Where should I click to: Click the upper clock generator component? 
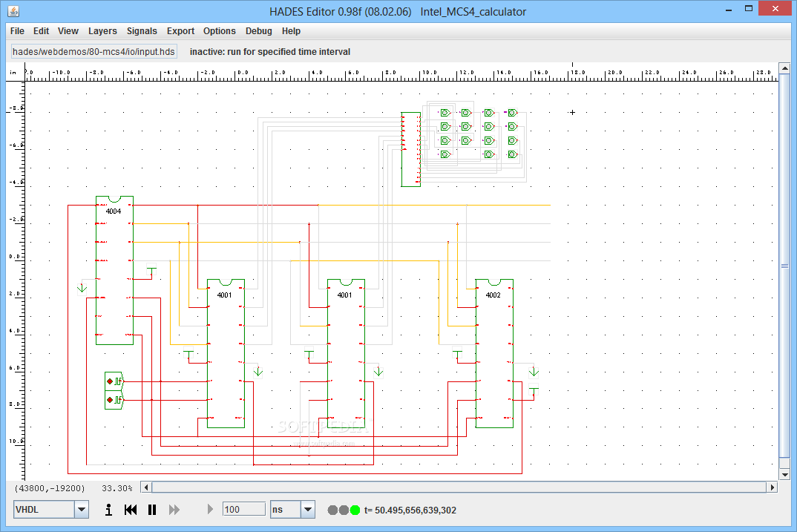click(x=114, y=381)
